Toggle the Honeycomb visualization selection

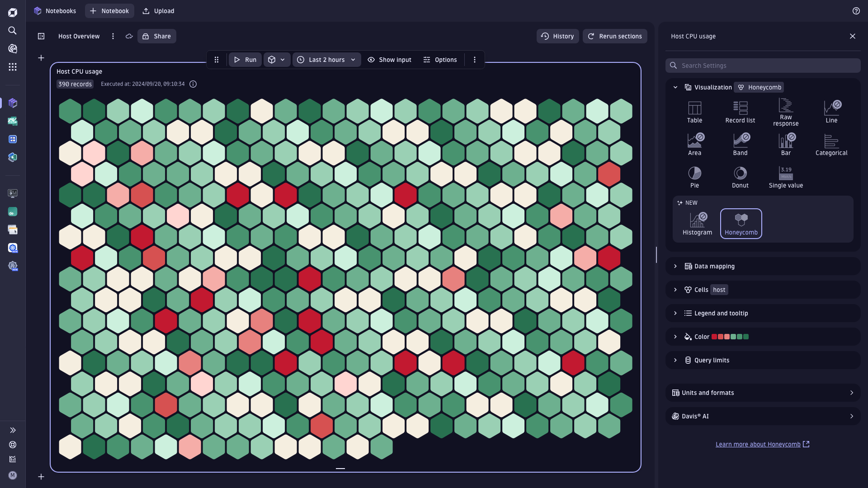741,224
